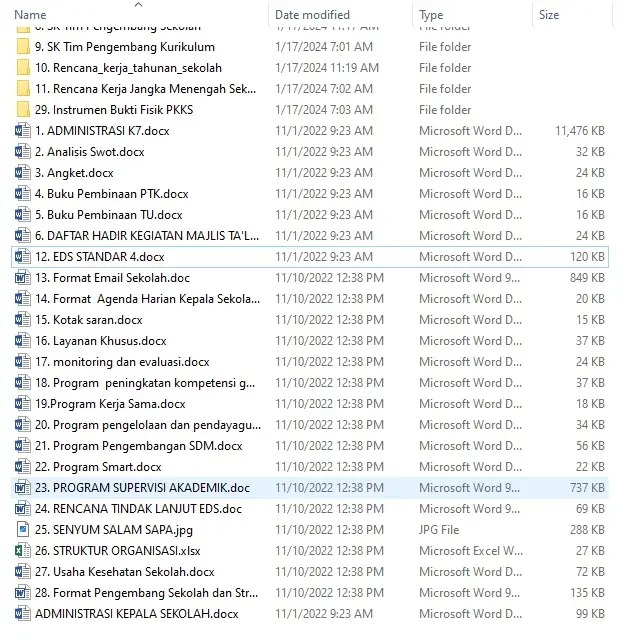Select file name 15. Kotak saran.docx
627x643 pixels.
click(x=89, y=319)
